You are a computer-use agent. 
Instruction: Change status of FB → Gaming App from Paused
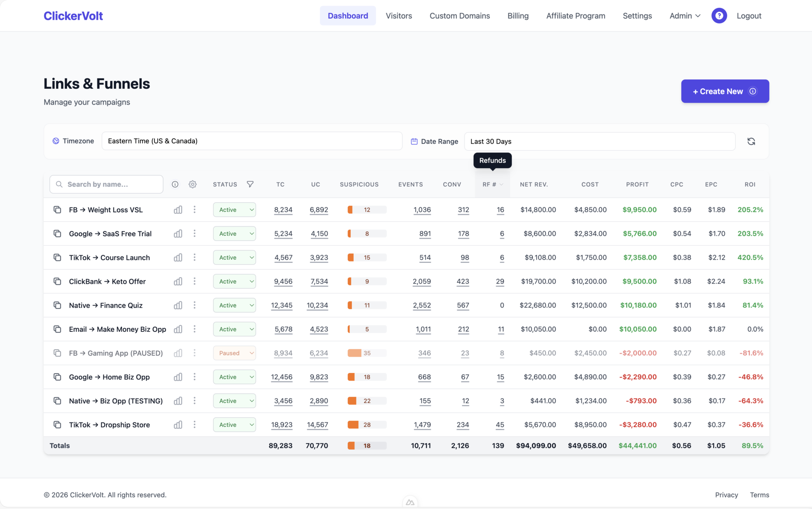(x=234, y=353)
